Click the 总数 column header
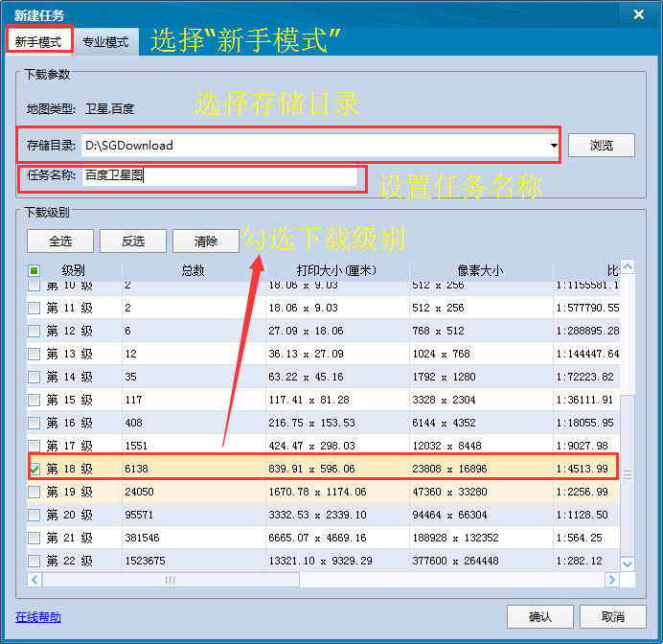 point(193,271)
